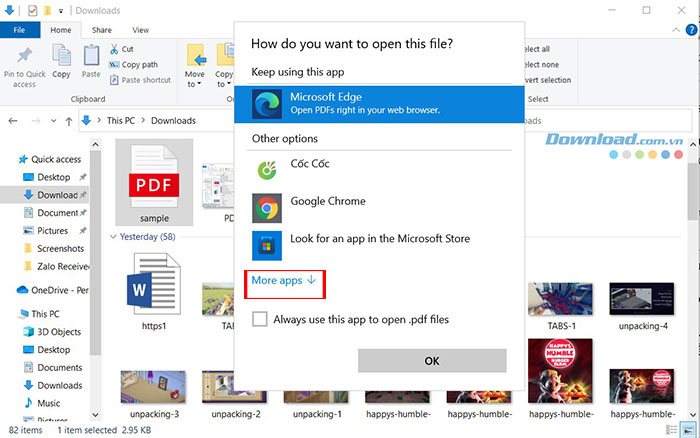Viewport: 700px width, 438px height.
Task: Click the Copy icon in Clipboard group
Action: 62,55
